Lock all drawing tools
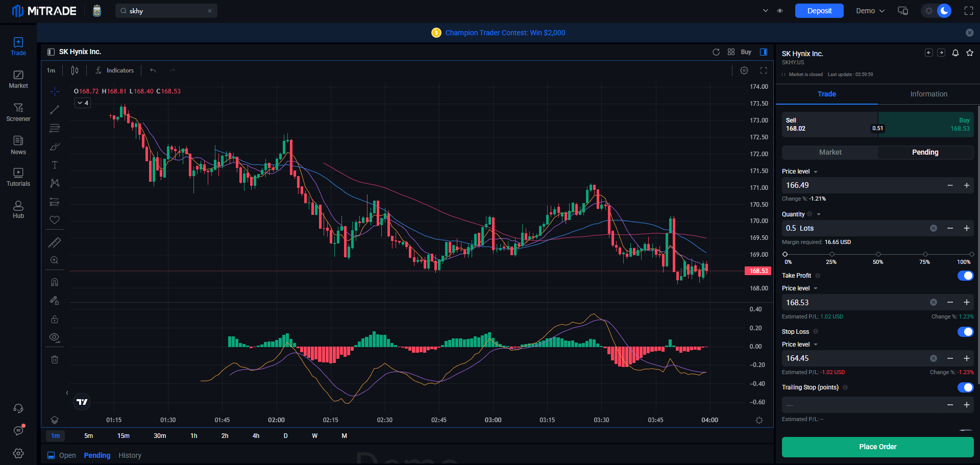 click(x=55, y=320)
